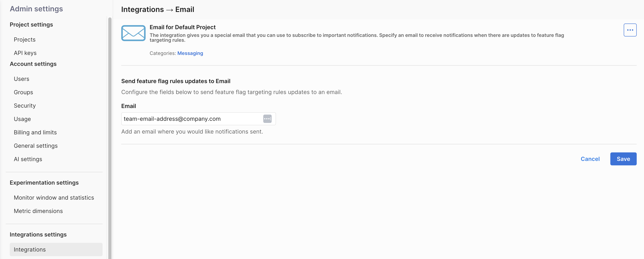Open Security settings
The image size is (644, 259).
25,106
